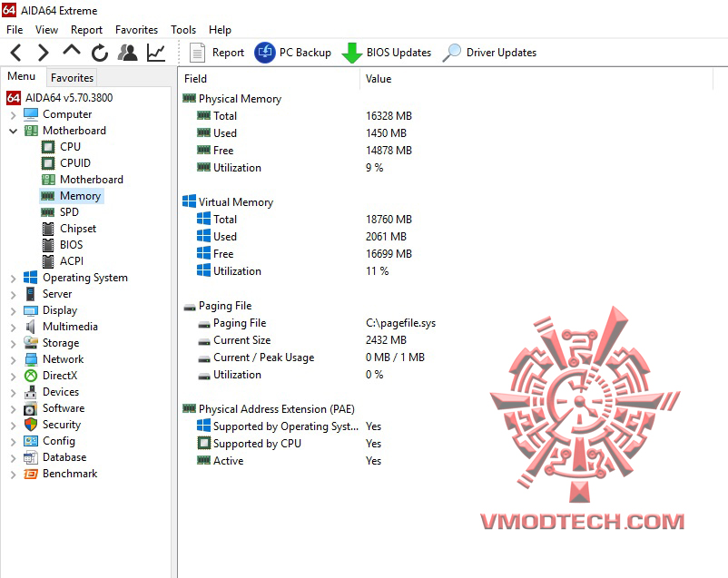Open PC Backup from the toolbar
728x578 pixels.
293,53
